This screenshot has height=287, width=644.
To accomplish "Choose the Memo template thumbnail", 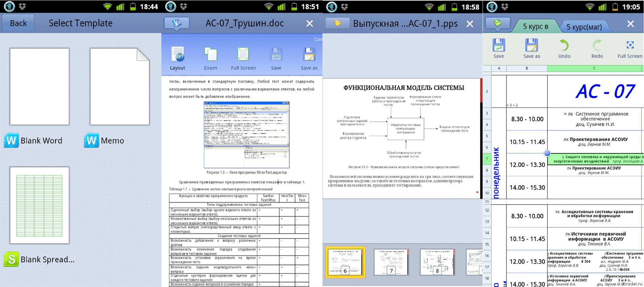I will (x=120, y=87).
